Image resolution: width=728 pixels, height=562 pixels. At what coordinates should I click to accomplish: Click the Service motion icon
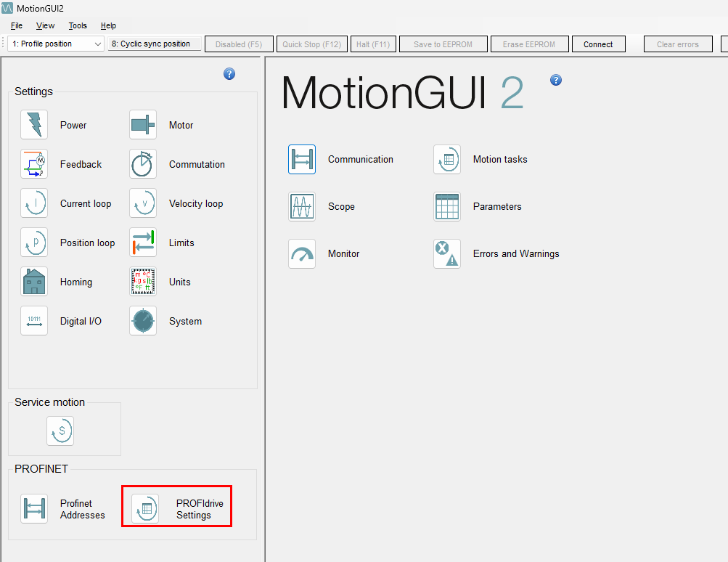60,431
